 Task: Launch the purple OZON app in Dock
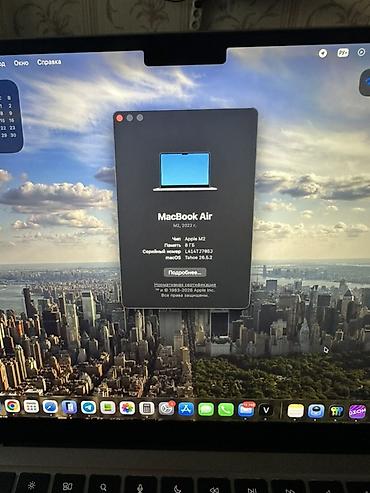click(x=357, y=412)
